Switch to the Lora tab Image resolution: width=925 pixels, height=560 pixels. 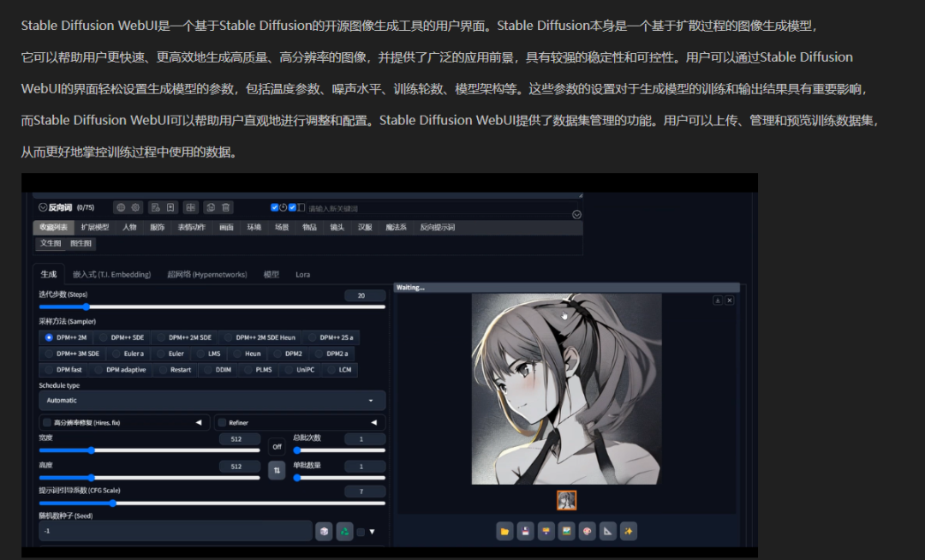(302, 275)
